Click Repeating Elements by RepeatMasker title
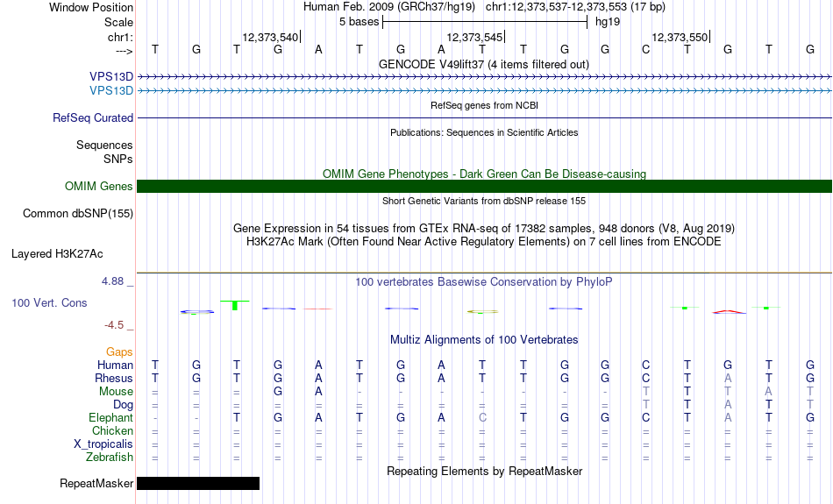The width and height of the screenshot is (833, 504). [x=484, y=472]
